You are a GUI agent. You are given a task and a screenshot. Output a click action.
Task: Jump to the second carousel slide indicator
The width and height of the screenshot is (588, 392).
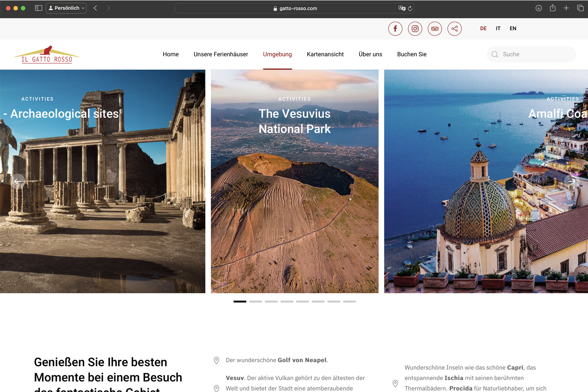pos(255,301)
